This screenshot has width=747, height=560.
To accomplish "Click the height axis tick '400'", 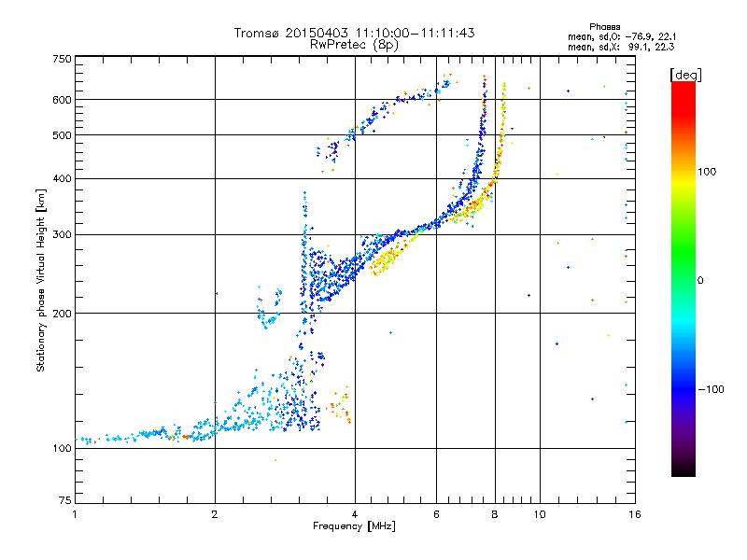I will (x=62, y=178).
